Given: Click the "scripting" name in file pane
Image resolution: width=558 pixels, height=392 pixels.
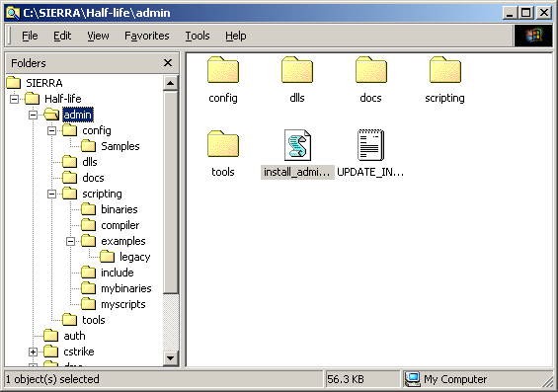Looking at the screenshot, I should 444,98.
